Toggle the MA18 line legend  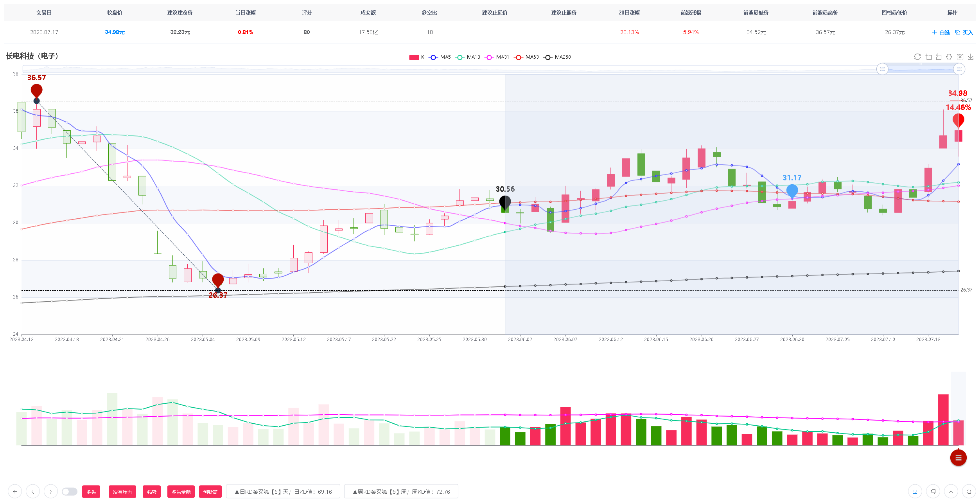(x=468, y=57)
